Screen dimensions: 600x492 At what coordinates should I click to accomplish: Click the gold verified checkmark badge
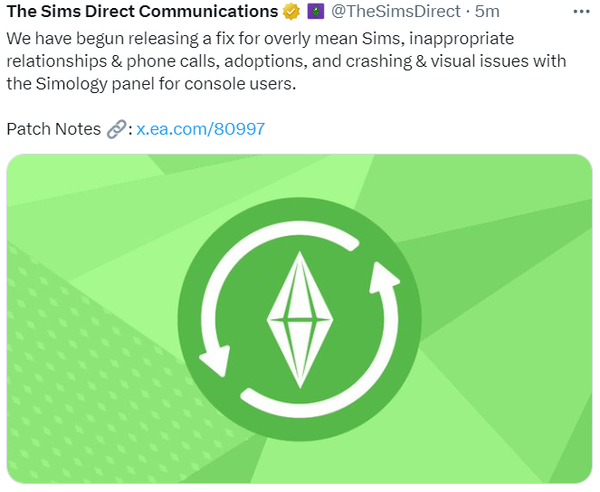pyautogui.click(x=292, y=12)
